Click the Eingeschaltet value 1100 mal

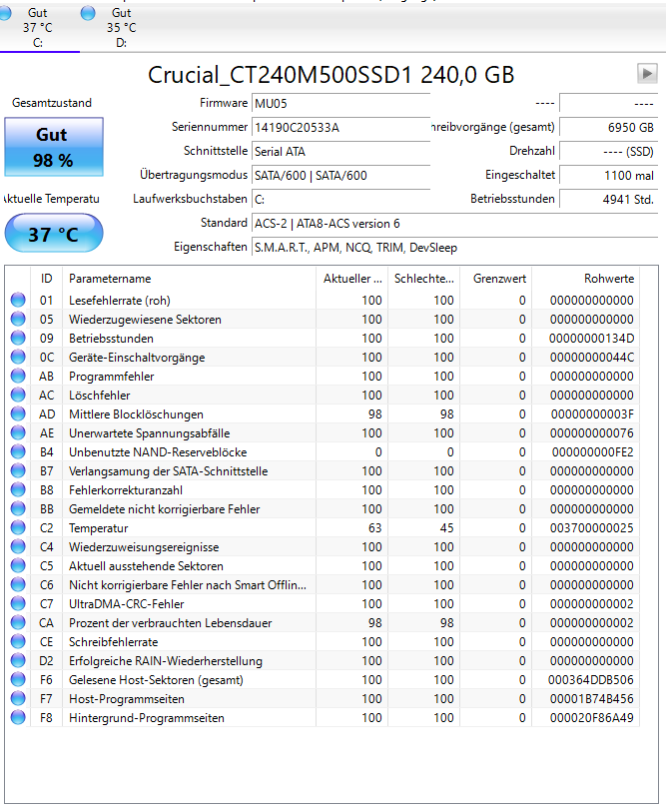point(608,176)
